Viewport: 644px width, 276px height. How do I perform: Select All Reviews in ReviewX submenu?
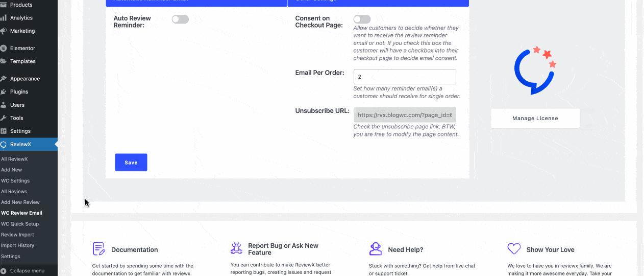[14, 191]
